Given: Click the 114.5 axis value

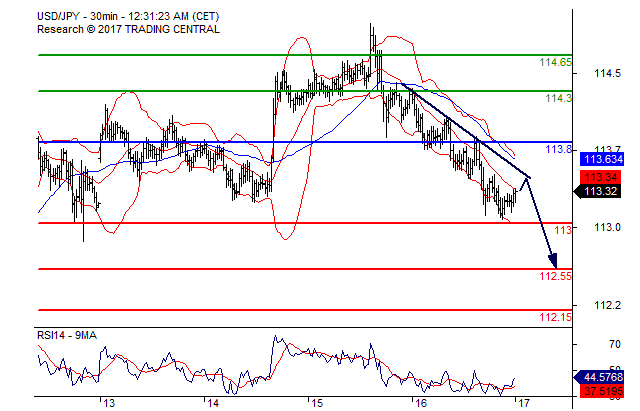Looking at the screenshot, I should [x=607, y=73].
